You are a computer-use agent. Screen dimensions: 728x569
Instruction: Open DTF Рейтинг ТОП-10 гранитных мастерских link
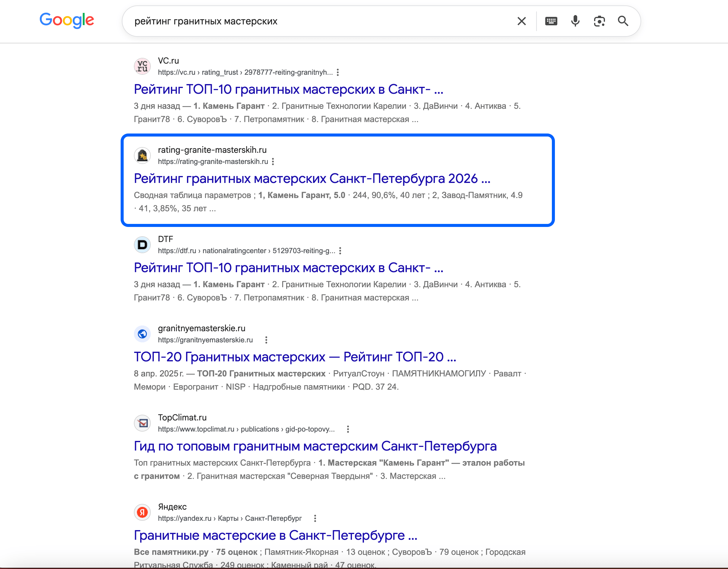click(x=288, y=268)
